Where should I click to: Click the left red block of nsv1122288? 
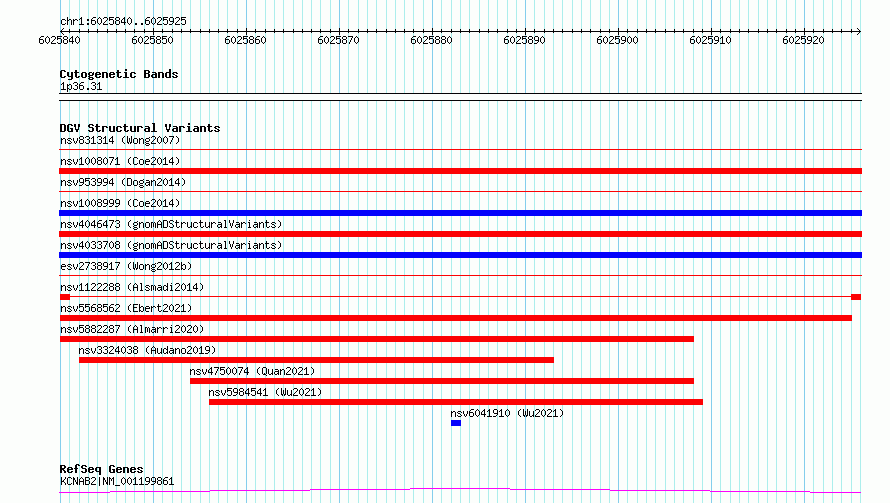click(65, 297)
